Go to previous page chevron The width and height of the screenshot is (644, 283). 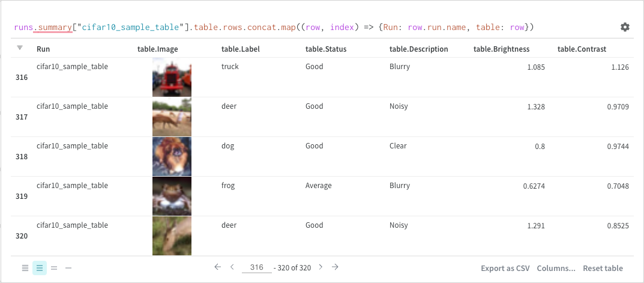click(232, 267)
